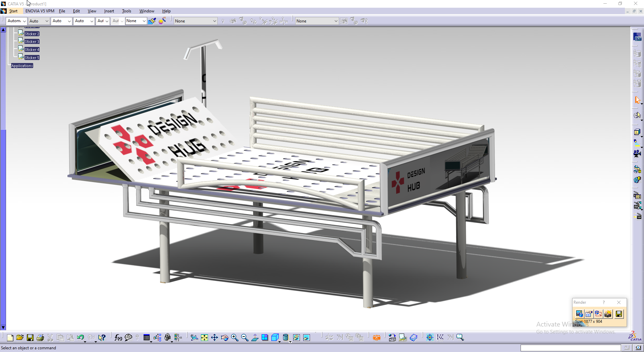
Task: Open the Window menu
Action: [x=147, y=11]
